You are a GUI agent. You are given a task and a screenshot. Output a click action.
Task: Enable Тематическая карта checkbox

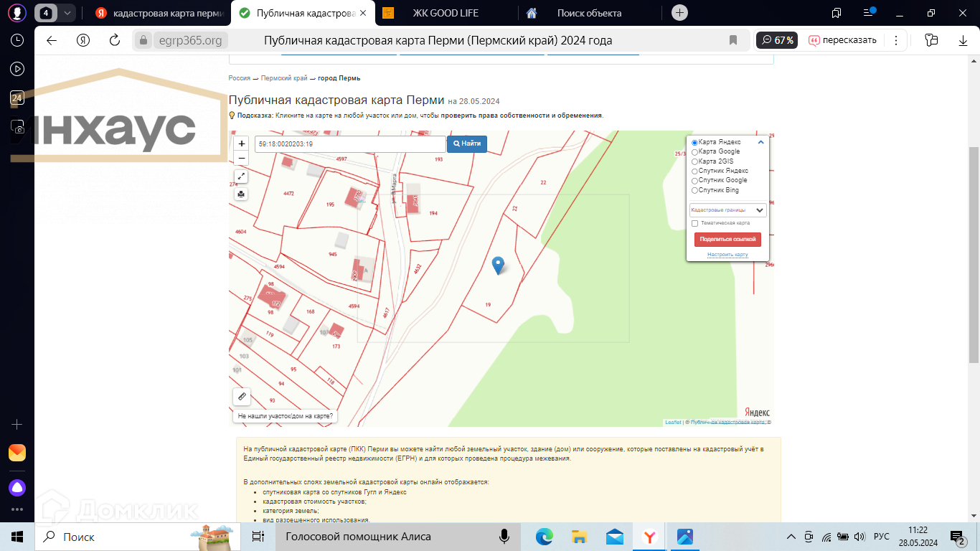694,223
